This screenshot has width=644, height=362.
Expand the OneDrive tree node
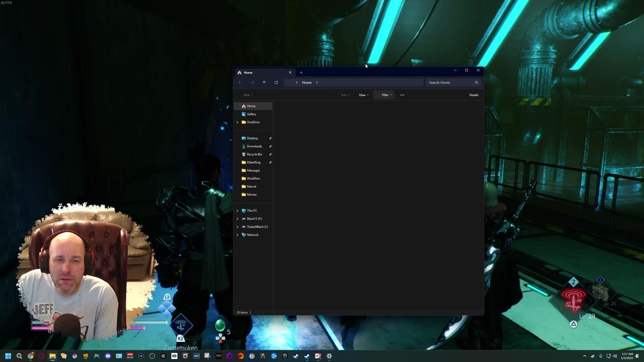tap(237, 122)
